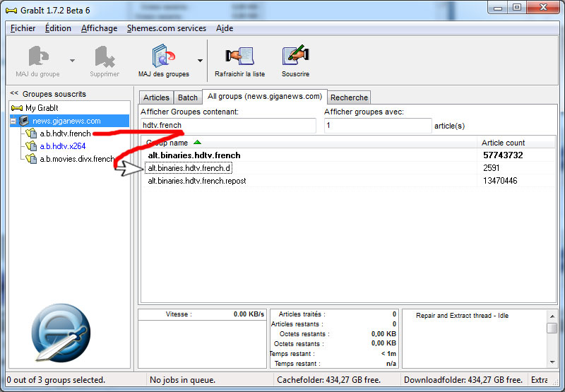Click Rafraichir la liste icon
This screenshot has width=565, height=392.
tap(239, 57)
